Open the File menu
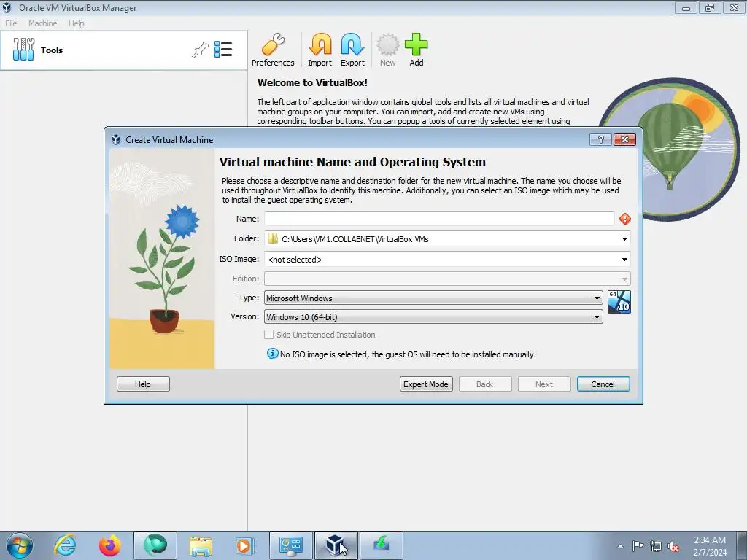 11,23
